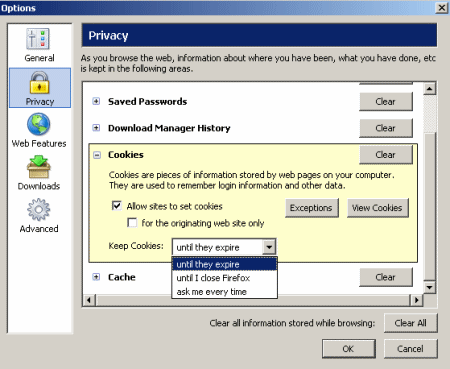The image size is (450, 369).
Task: Expand the Download Manager History section
Action: coord(96,128)
